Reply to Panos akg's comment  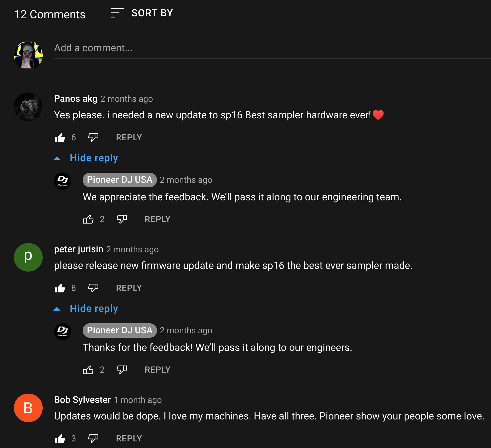click(x=129, y=138)
